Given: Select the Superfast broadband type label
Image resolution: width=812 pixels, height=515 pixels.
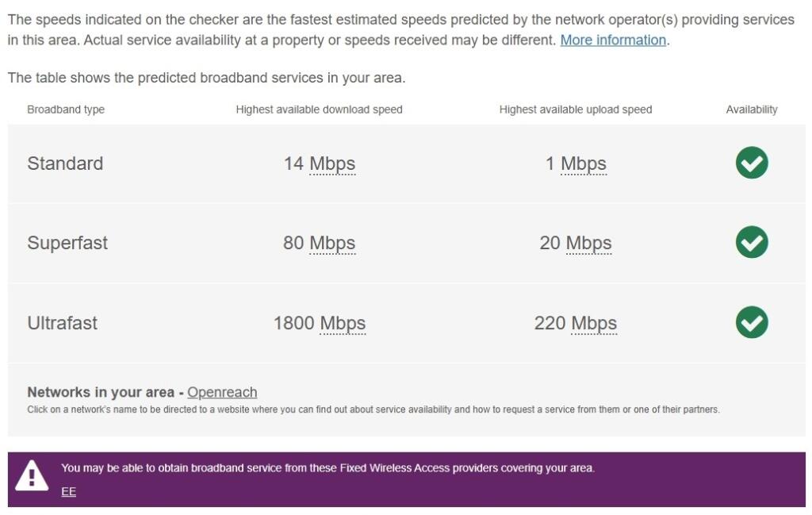Looking at the screenshot, I should (67, 243).
